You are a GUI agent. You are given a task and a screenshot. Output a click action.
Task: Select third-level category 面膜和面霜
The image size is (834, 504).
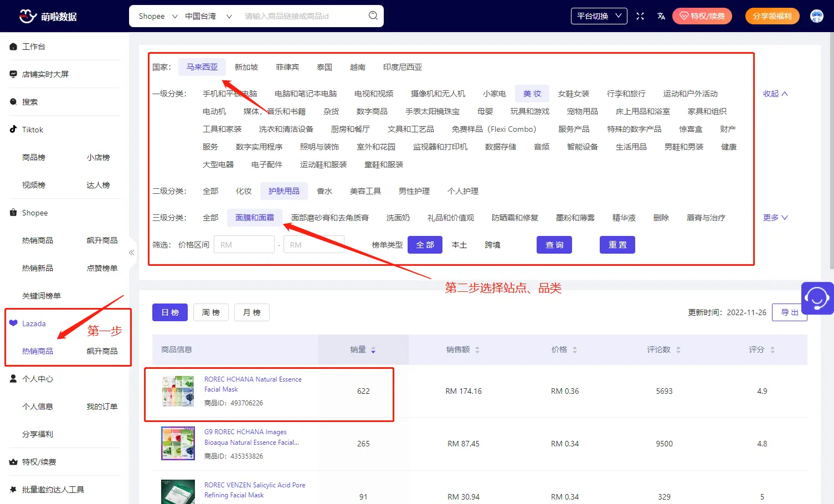(255, 218)
